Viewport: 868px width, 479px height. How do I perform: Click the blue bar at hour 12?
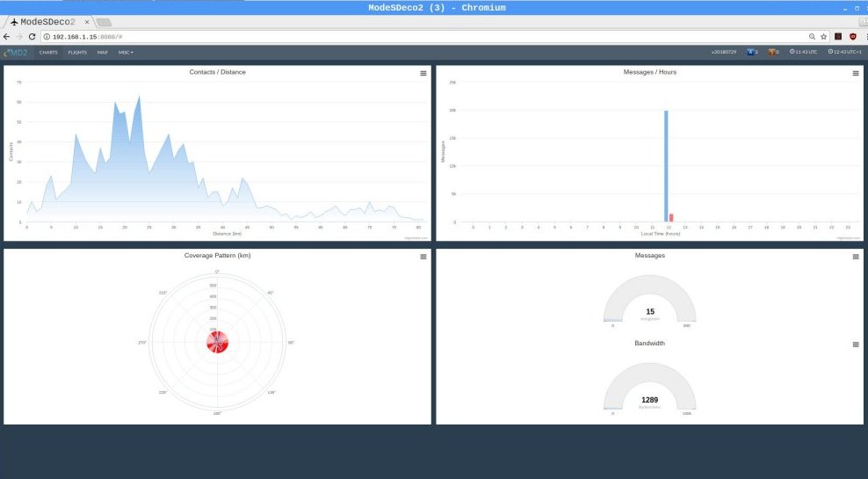click(x=666, y=166)
